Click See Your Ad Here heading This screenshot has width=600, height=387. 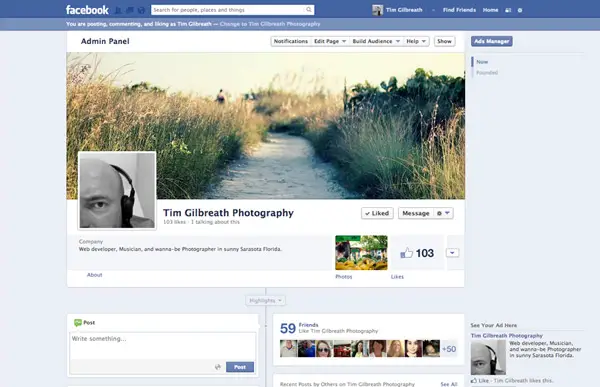click(494, 325)
